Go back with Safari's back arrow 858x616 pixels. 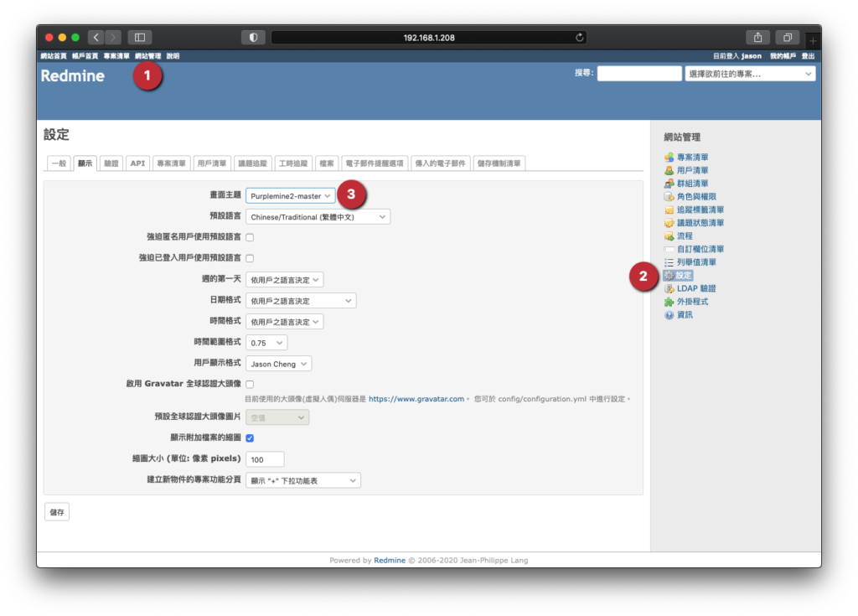[96, 37]
